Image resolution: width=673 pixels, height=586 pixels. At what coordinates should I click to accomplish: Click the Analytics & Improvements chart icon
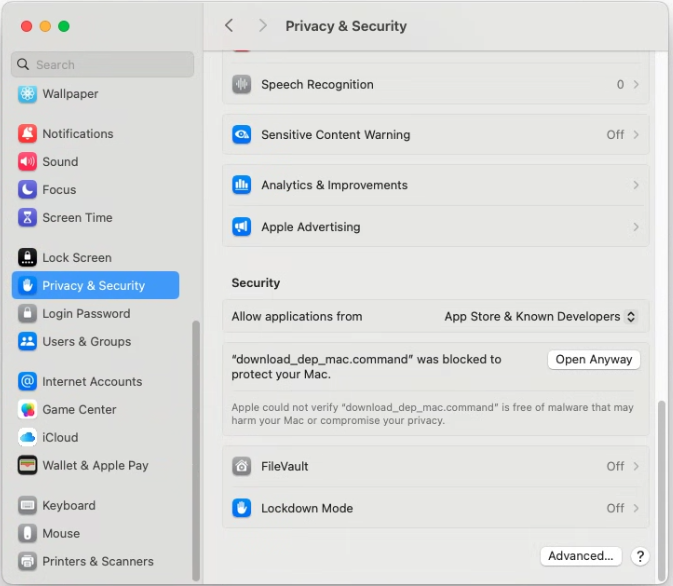[242, 185]
